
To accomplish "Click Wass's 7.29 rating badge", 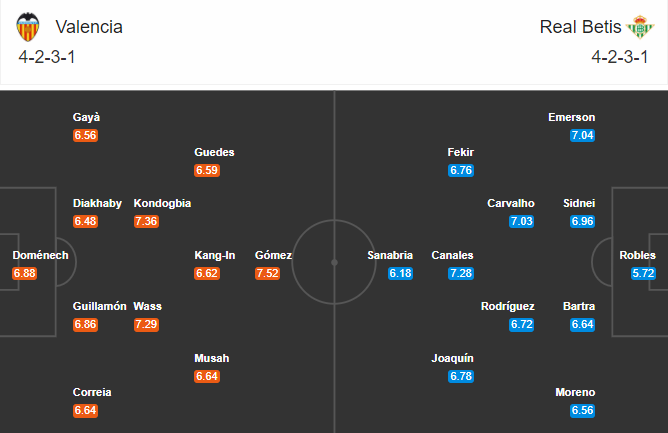I will pos(147,325).
